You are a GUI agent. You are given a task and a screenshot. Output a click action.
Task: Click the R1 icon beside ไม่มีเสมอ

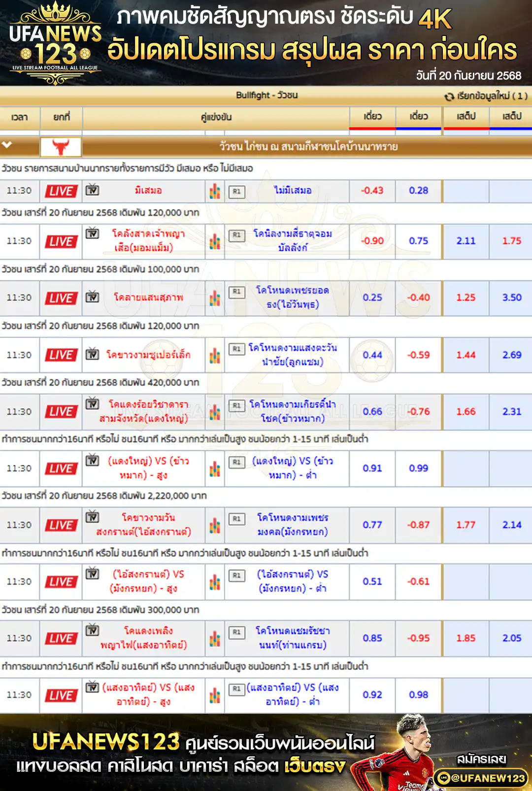tap(237, 191)
